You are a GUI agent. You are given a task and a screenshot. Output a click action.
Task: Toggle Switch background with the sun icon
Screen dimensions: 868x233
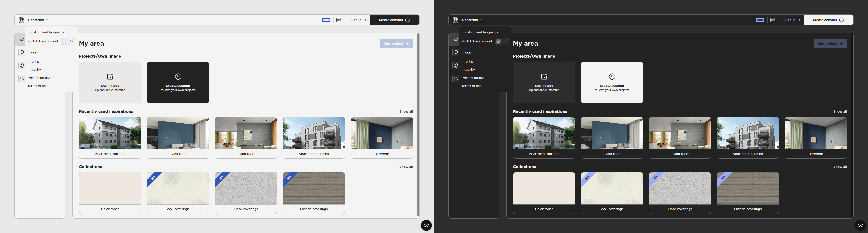coord(68,41)
